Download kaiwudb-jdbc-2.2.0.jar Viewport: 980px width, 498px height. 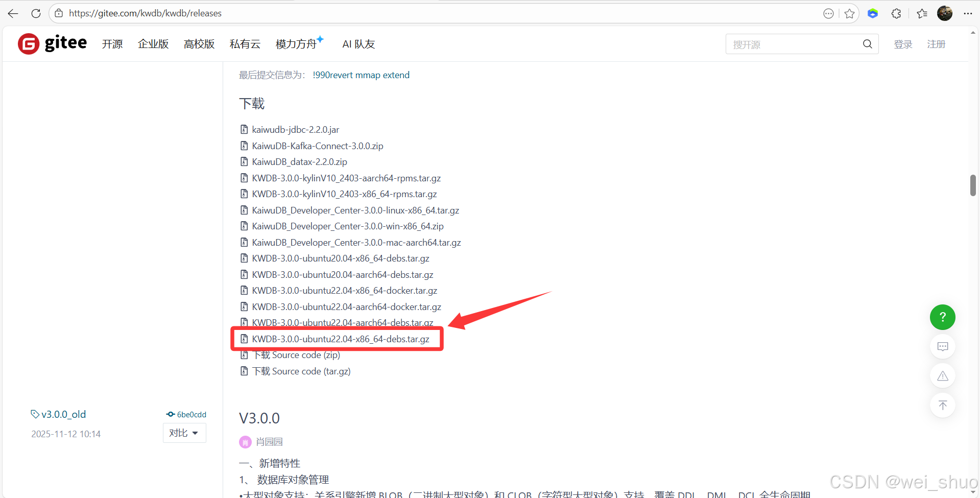tap(296, 130)
